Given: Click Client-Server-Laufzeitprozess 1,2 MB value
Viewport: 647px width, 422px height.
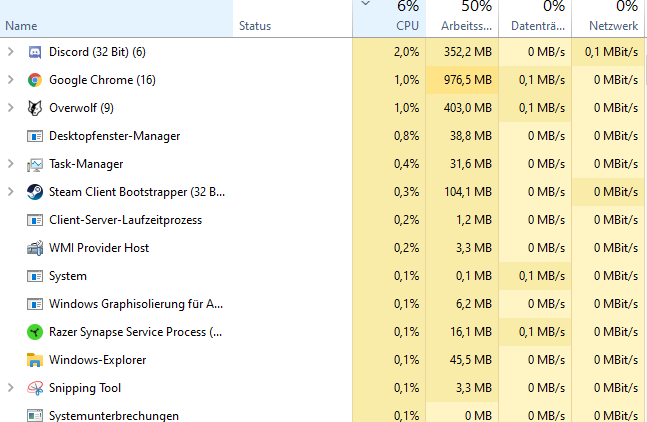Looking at the screenshot, I should coord(474,220).
